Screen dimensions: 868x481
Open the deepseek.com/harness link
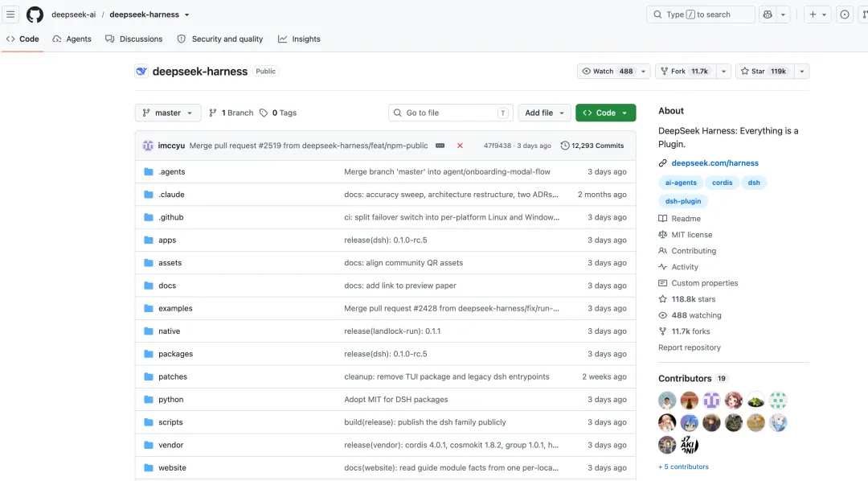tap(714, 163)
